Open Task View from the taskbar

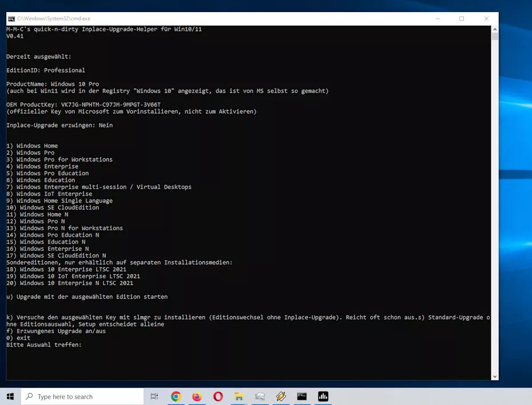pos(154,396)
